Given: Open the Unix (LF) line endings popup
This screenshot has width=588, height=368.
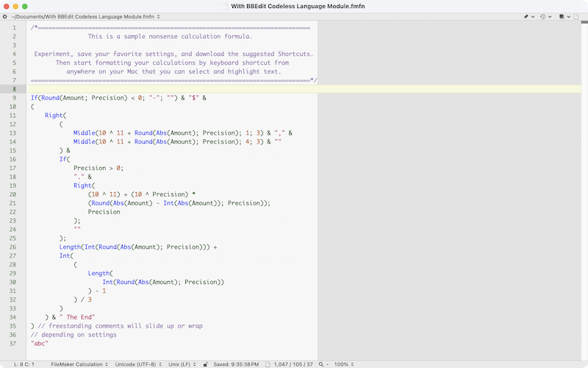Looking at the screenshot, I should pos(182,364).
